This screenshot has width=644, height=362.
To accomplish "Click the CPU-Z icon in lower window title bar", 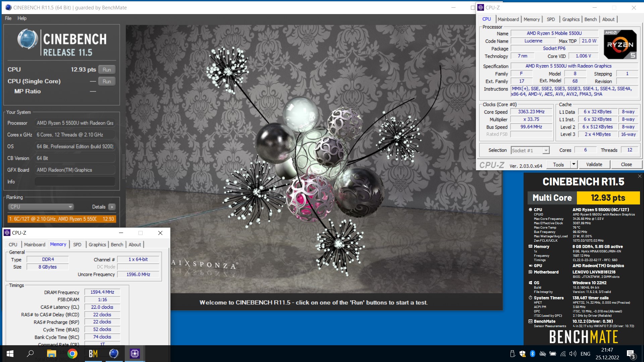I will pos(7,233).
